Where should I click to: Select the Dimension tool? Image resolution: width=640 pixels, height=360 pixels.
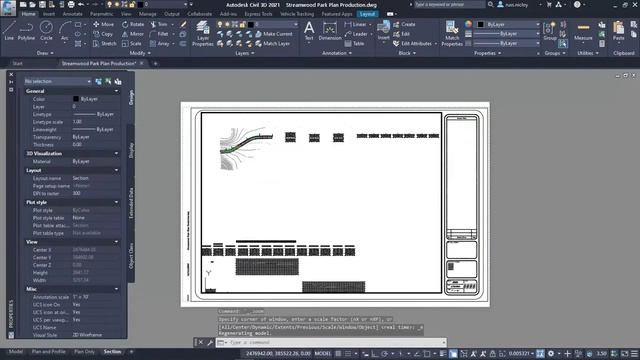pos(330,31)
